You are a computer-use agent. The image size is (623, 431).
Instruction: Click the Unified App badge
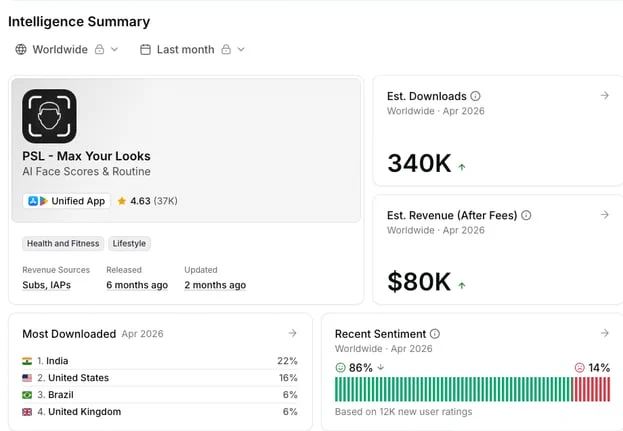[x=66, y=201]
